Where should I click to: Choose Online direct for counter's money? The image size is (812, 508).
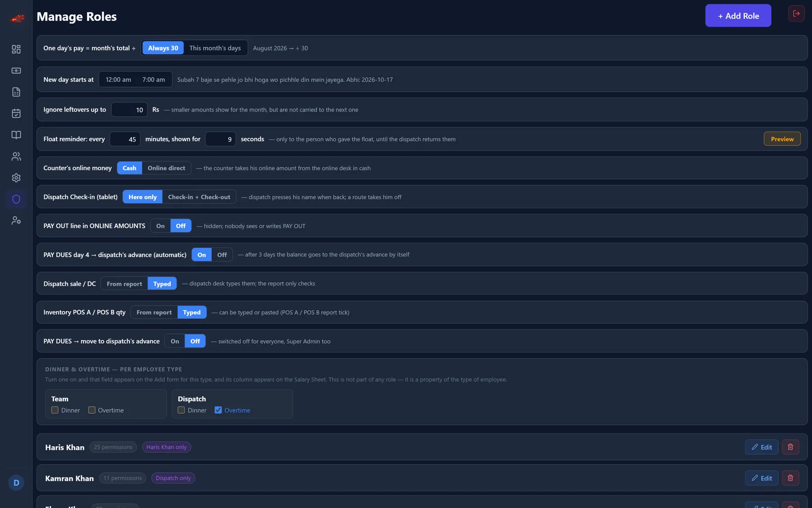(166, 168)
